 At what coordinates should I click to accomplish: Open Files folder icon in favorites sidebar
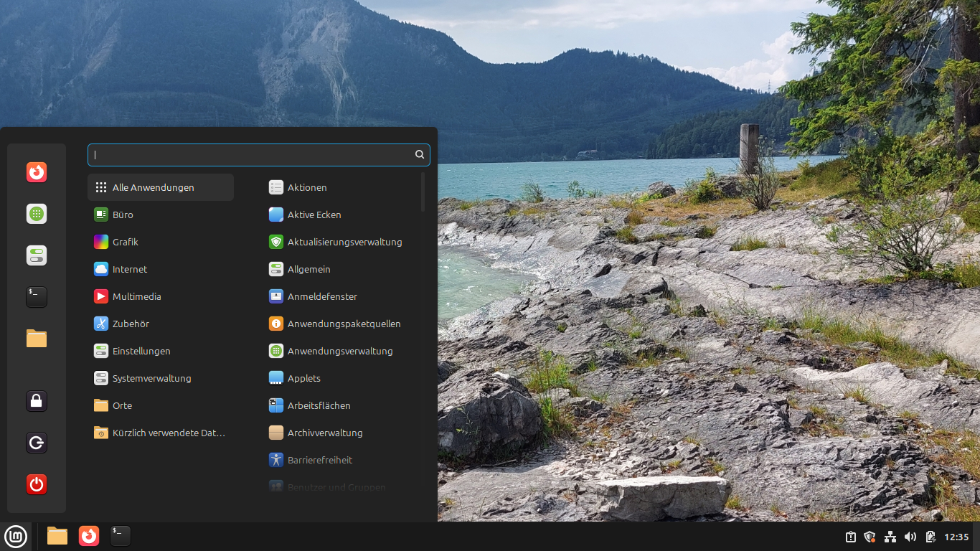[x=37, y=339]
